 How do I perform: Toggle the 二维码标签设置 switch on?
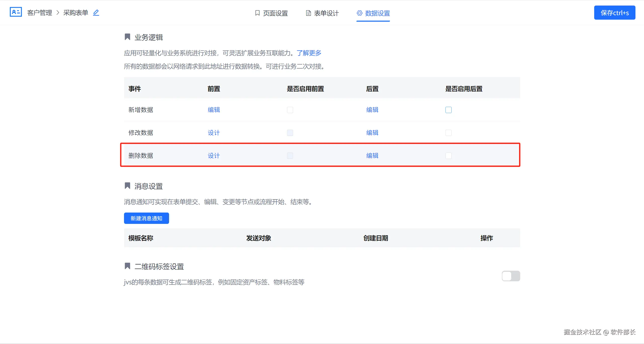point(511,276)
